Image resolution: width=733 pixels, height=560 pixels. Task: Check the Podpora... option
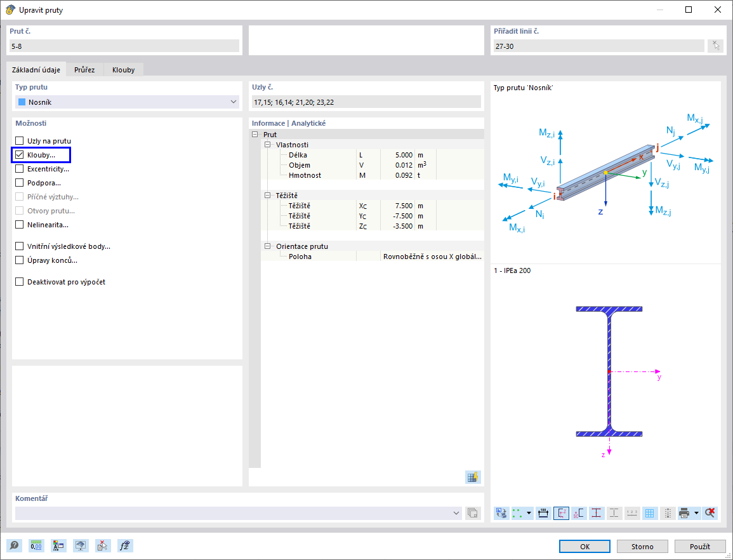[x=19, y=183]
